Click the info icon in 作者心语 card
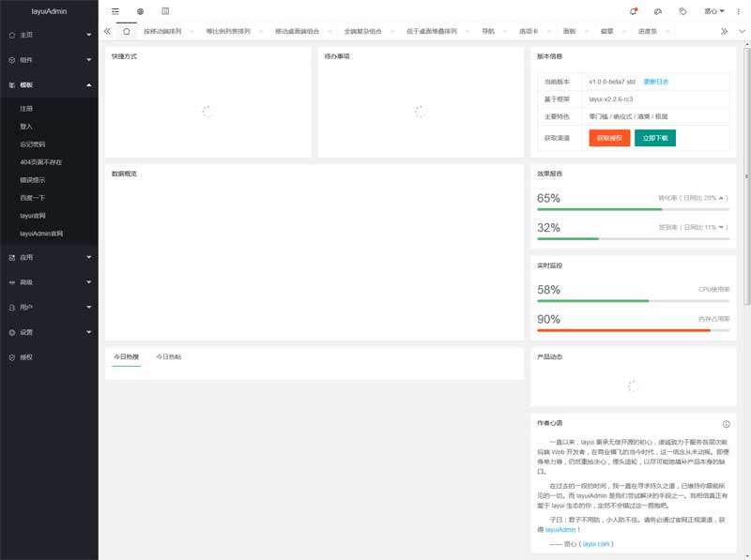The width and height of the screenshot is (751, 560). (726, 424)
